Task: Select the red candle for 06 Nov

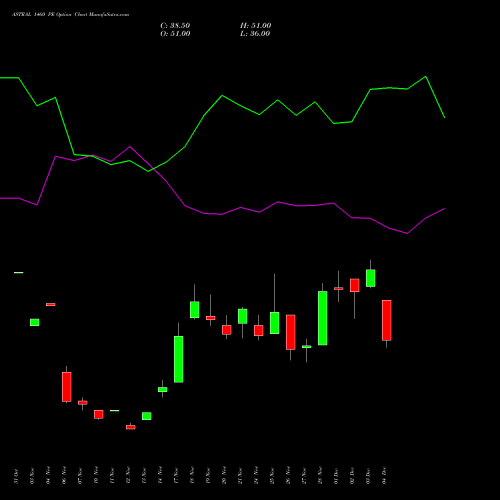Action: click(x=67, y=387)
